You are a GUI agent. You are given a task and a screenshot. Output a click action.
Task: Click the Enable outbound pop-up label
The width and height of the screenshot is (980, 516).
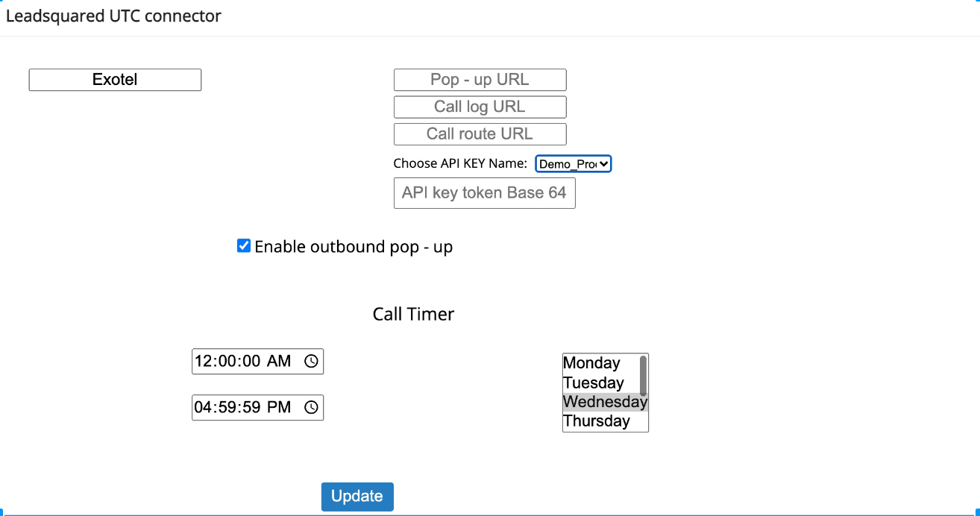click(x=354, y=247)
